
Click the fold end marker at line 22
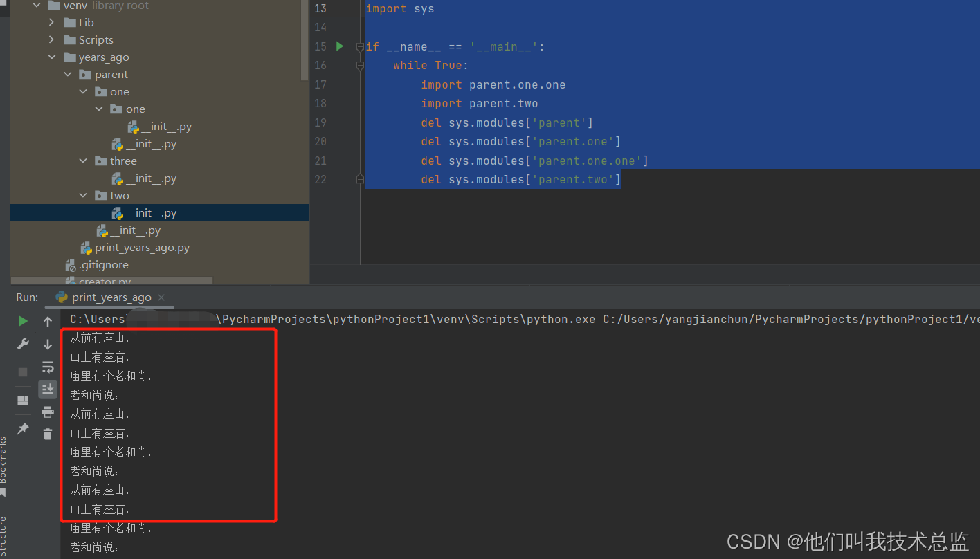coord(360,179)
